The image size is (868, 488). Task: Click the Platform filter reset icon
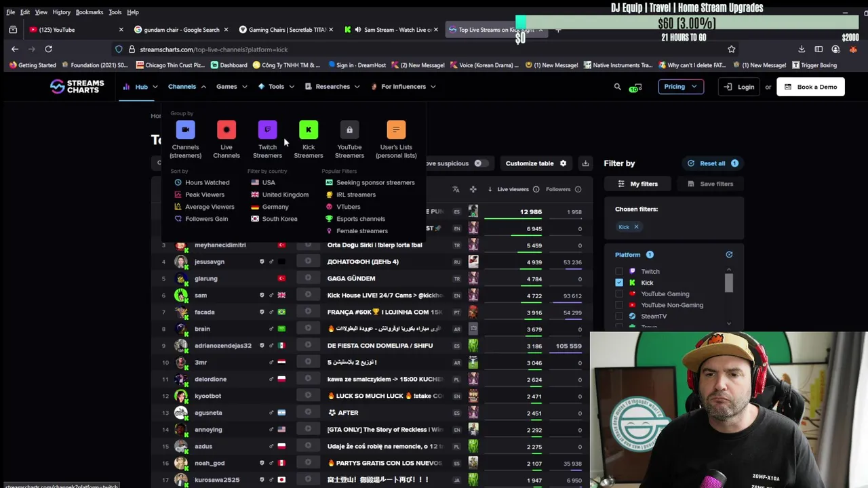[729, 255]
